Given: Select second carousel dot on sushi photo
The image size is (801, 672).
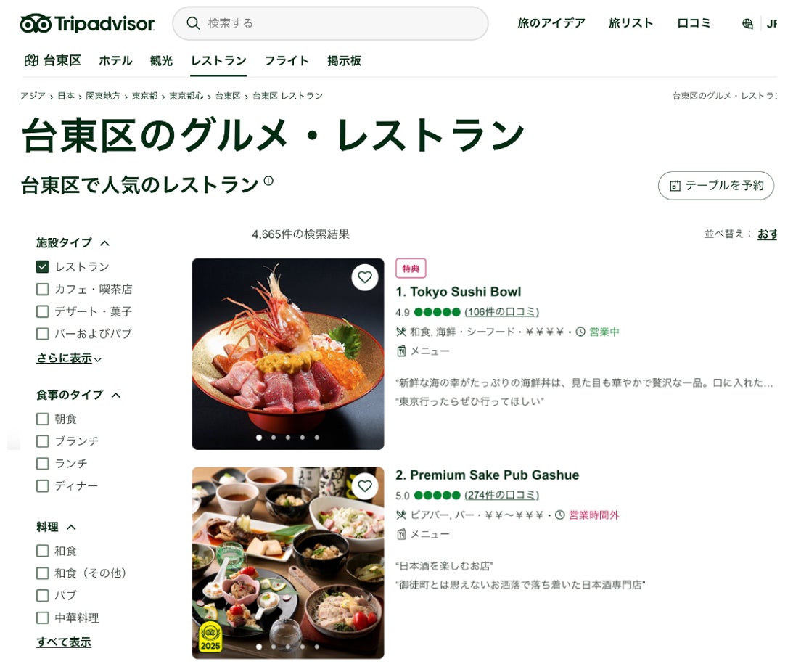Looking at the screenshot, I should coord(274,438).
